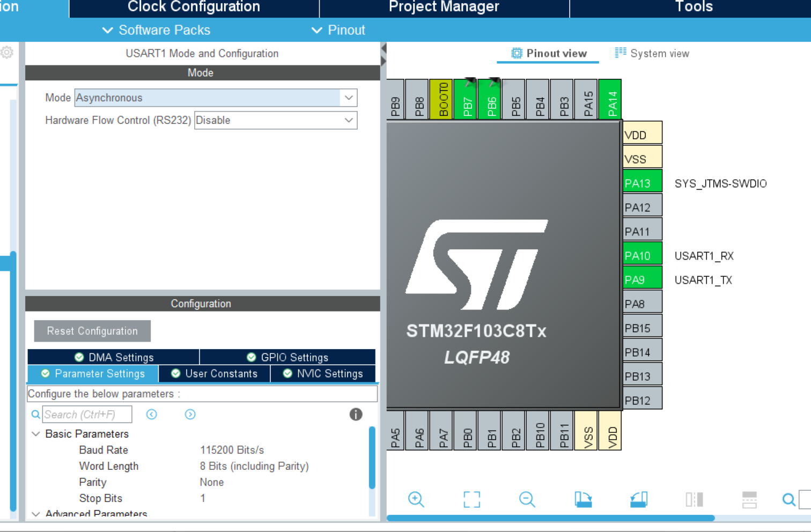Show parameter description info icon
Screen dimensions: 811x532
pyautogui.click(x=356, y=414)
